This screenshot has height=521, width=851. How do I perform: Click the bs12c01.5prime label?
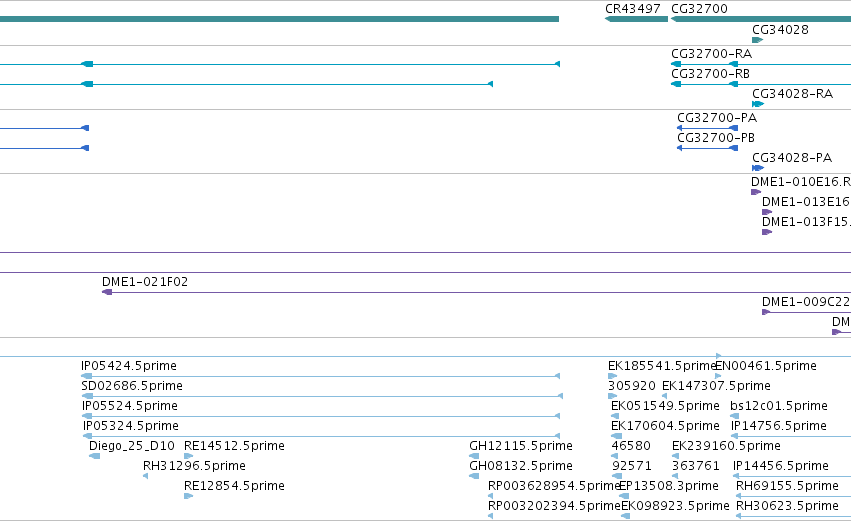[x=779, y=406]
